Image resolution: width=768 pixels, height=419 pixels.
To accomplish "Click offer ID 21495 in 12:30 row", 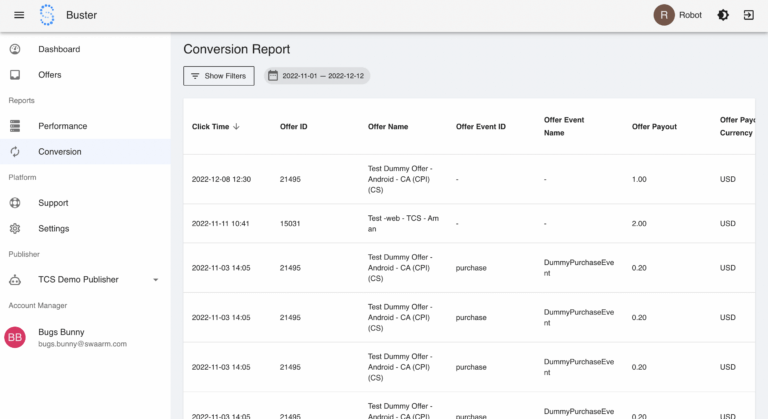I will (290, 179).
